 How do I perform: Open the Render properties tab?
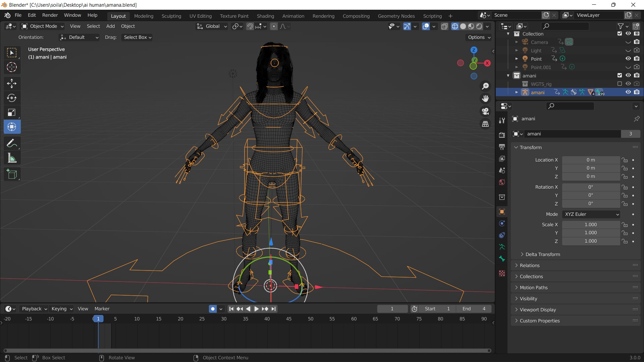[x=502, y=135]
